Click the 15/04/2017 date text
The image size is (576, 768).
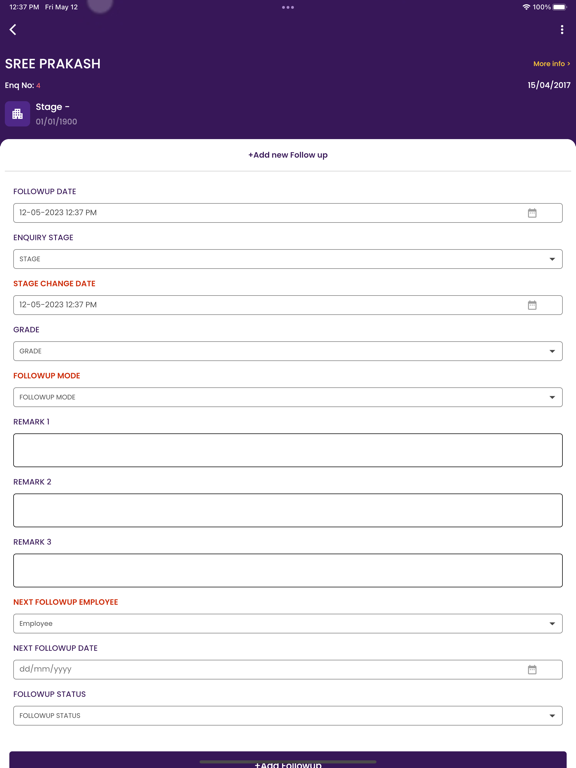[549, 85]
